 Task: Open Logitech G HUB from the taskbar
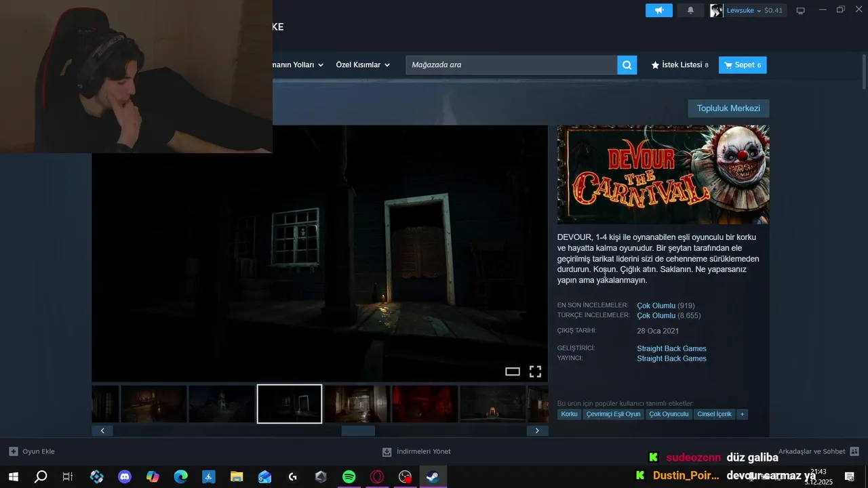tap(293, 476)
